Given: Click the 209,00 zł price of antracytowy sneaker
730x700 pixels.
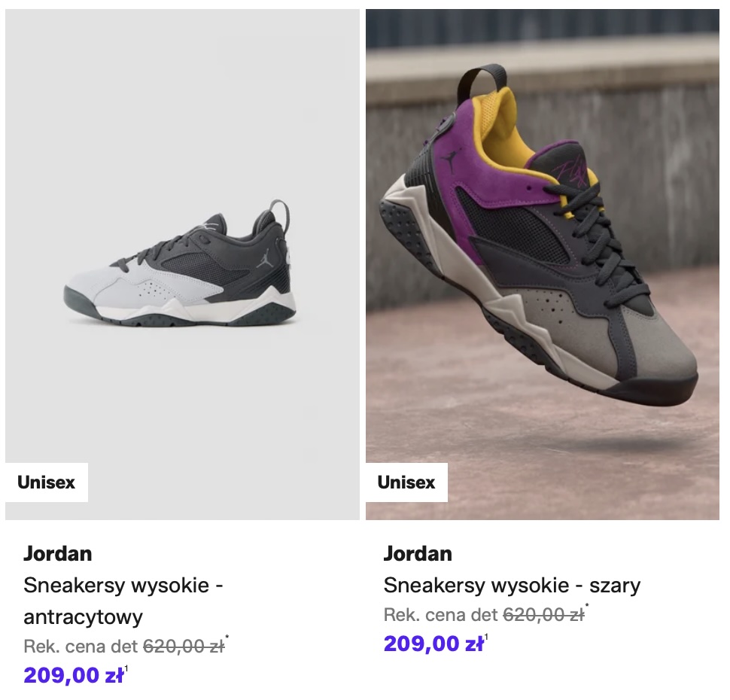Looking at the screenshot, I should pos(73,675).
